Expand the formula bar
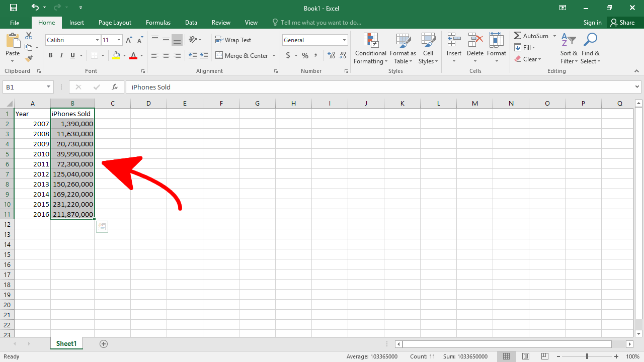Viewport: 644px width, 362px height. (x=637, y=87)
